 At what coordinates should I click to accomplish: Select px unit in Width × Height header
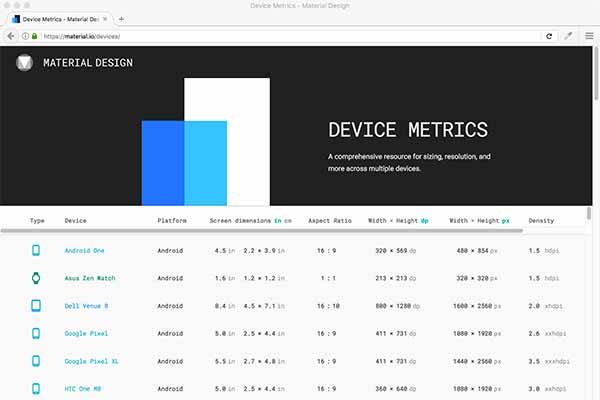coord(505,220)
